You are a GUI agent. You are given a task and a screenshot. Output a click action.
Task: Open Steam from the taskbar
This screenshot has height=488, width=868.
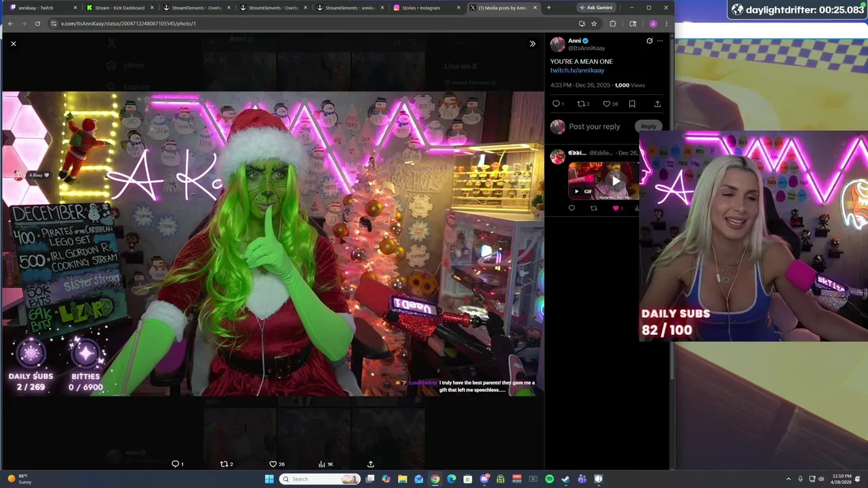coord(566,479)
